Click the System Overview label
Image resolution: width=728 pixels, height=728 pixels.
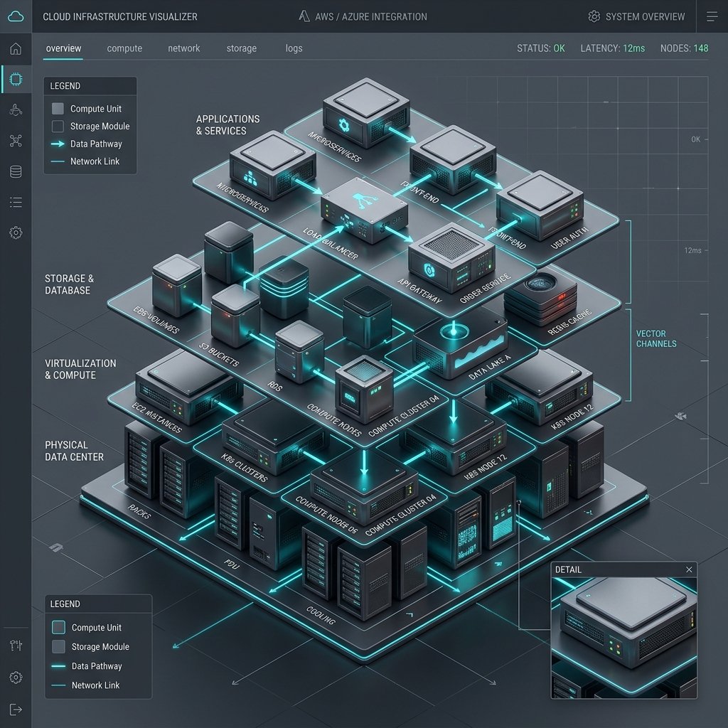coord(645,17)
